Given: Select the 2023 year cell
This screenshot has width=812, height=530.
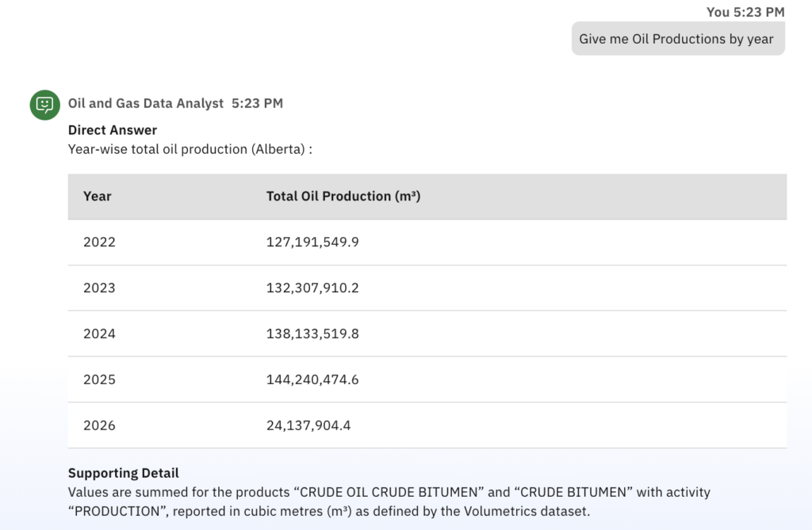Looking at the screenshot, I should (99, 288).
